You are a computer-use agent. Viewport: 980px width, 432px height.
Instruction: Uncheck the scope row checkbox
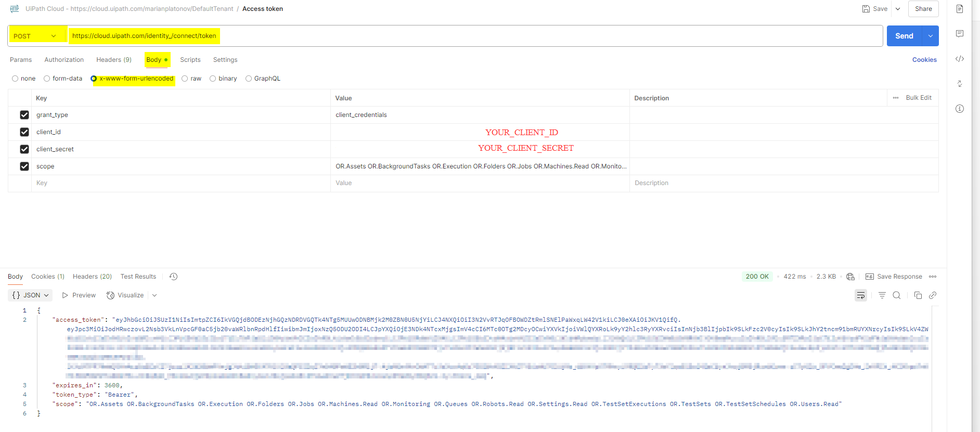pos(24,166)
